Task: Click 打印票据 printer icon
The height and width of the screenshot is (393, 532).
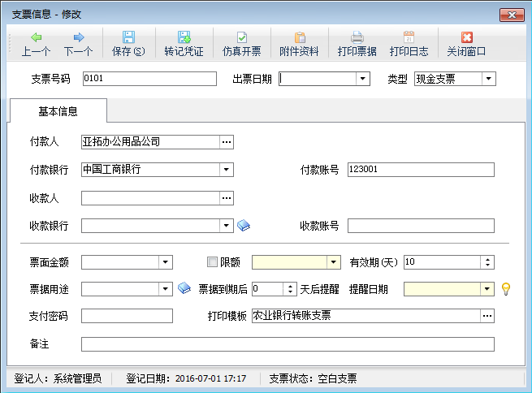Action: tap(357, 43)
